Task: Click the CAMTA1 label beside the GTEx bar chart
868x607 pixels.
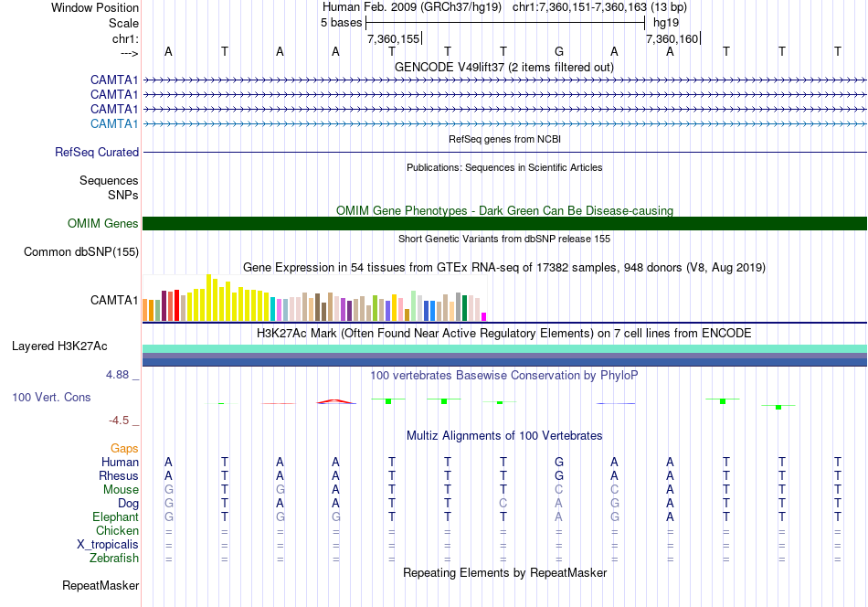Action: point(114,300)
